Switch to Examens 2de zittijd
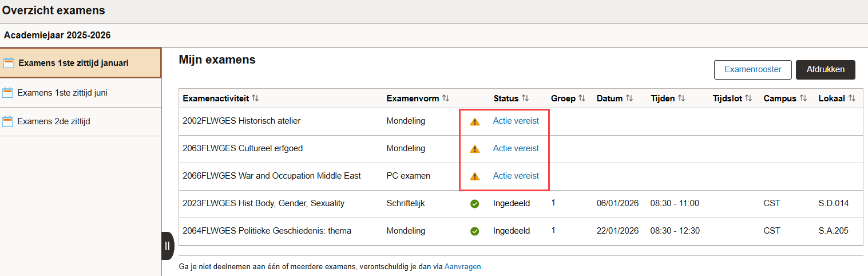This screenshot has height=276, width=868. (x=53, y=121)
